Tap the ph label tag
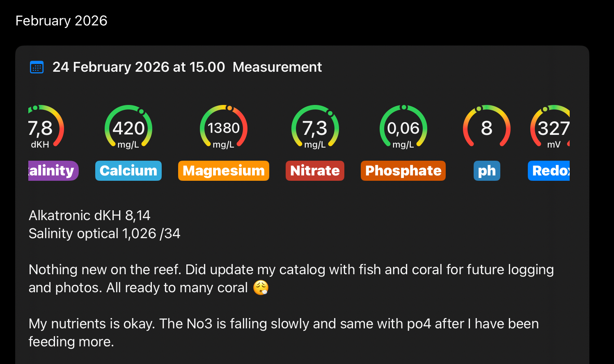Screen dimensions: 614x364 point(487,171)
